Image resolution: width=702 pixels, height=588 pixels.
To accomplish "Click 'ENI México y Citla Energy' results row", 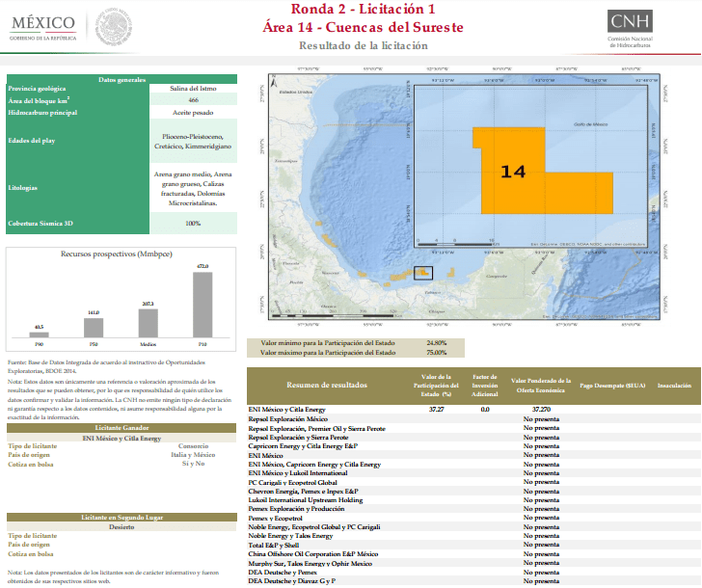I will 473,409.
